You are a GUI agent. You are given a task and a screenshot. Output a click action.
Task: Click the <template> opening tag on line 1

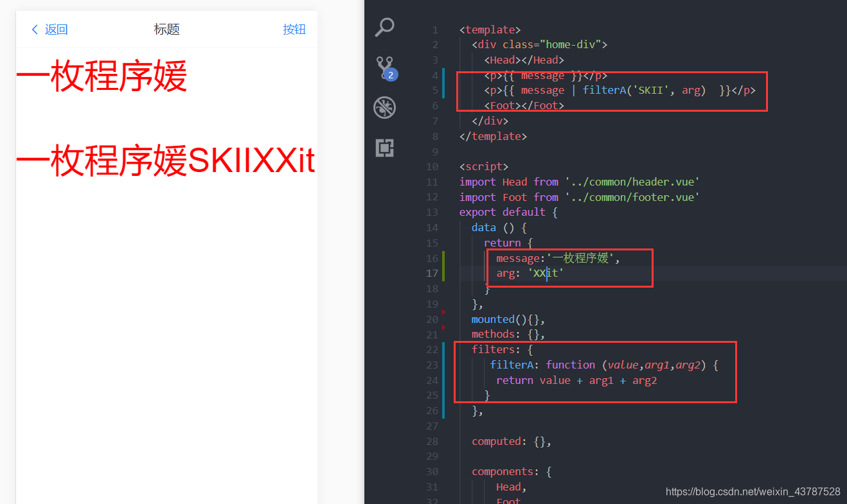[x=490, y=30]
